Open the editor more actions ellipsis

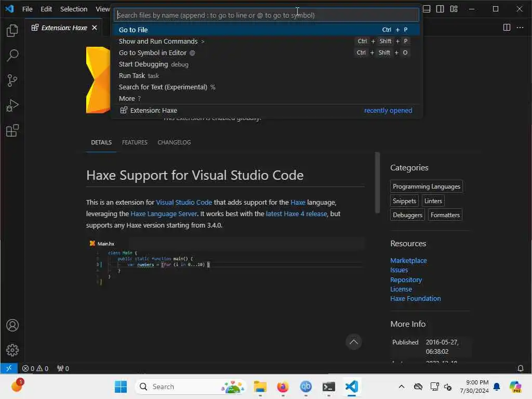[x=520, y=28]
